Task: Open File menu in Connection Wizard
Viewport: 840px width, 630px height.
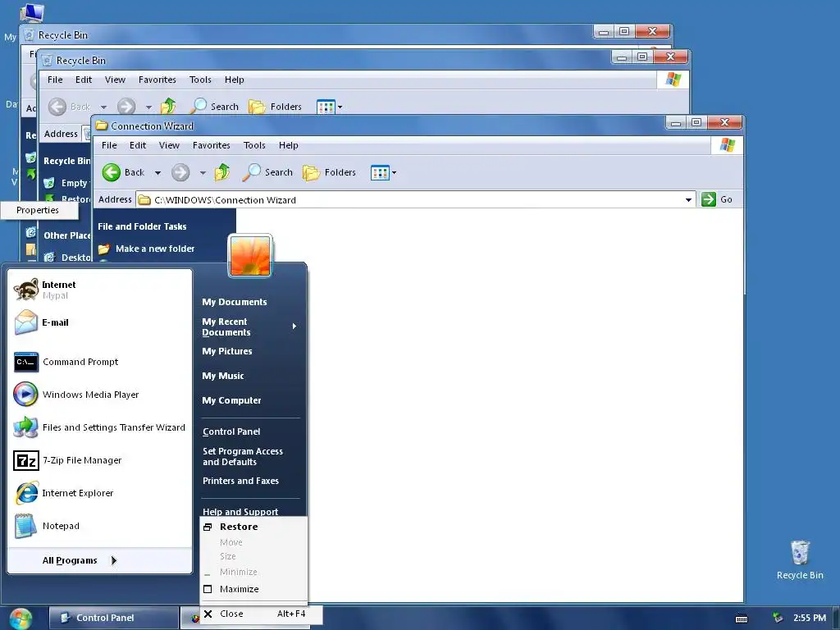Action: pyautogui.click(x=109, y=145)
